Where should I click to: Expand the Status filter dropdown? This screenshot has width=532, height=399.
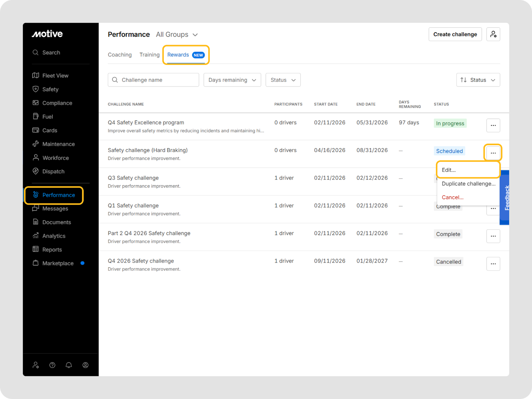coord(283,80)
